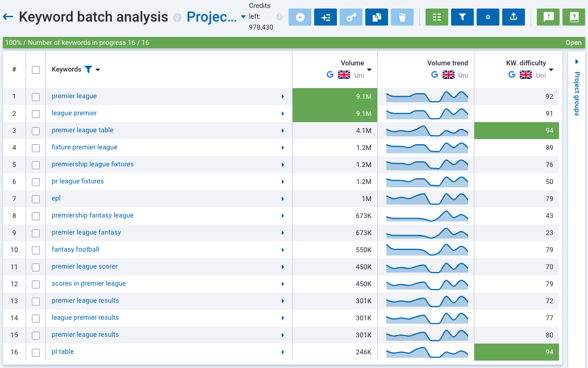
Task: Click the copy keywords toolbar icon
Action: tap(377, 17)
